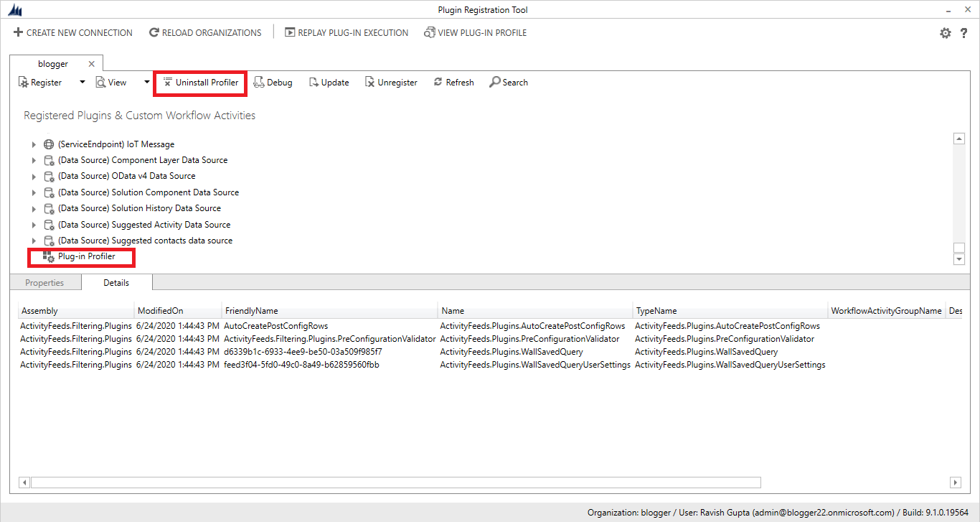Click Reload Organizations
This screenshot has height=522, width=980.
205,32
